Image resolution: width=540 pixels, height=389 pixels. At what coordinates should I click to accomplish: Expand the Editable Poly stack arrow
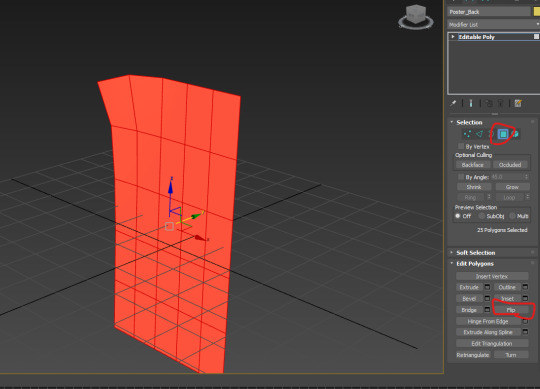[453, 36]
